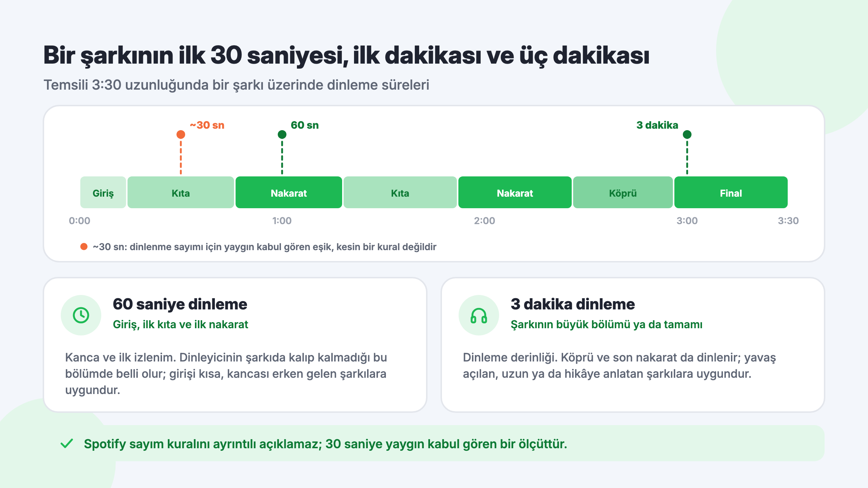This screenshot has width=868, height=488.
Task: Click the headphones icon beside 3 dakika dinleme
Action: click(x=479, y=315)
